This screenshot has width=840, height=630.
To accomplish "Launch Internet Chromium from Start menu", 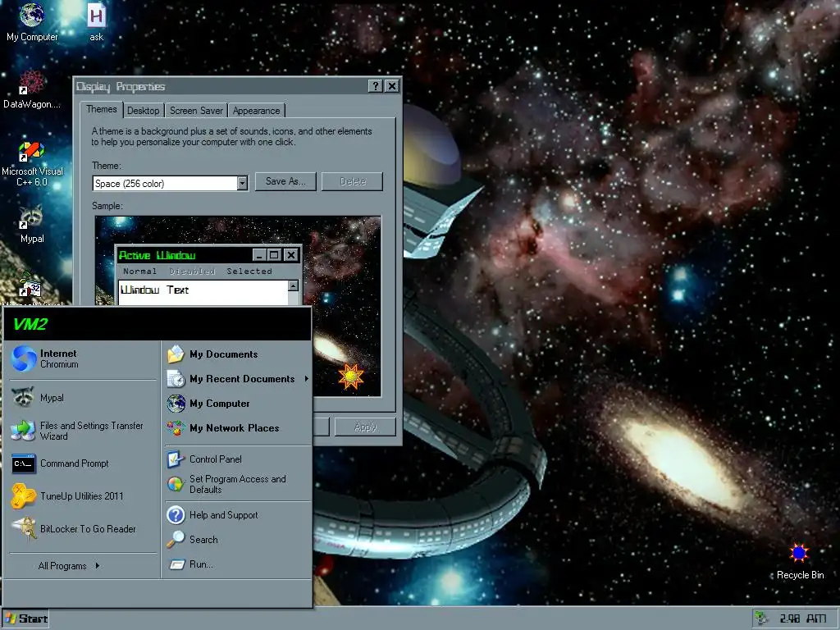I will pos(82,358).
